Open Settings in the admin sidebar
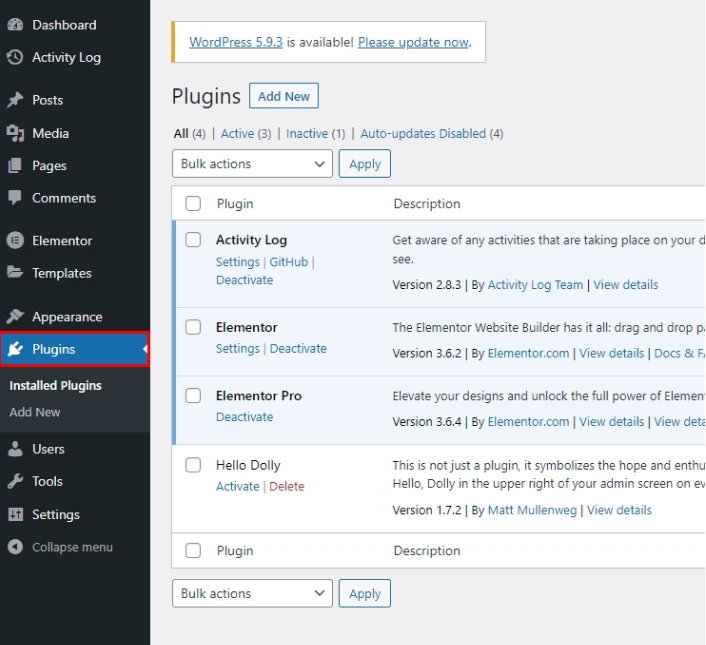The height and width of the screenshot is (645, 706). tap(56, 514)
